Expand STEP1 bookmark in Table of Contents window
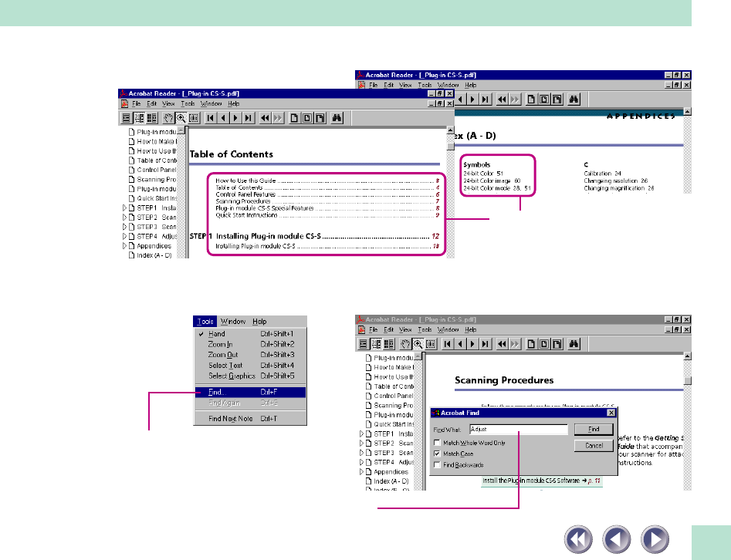Image resolution: width=731 pixels, height=560 pixels. 124,207
